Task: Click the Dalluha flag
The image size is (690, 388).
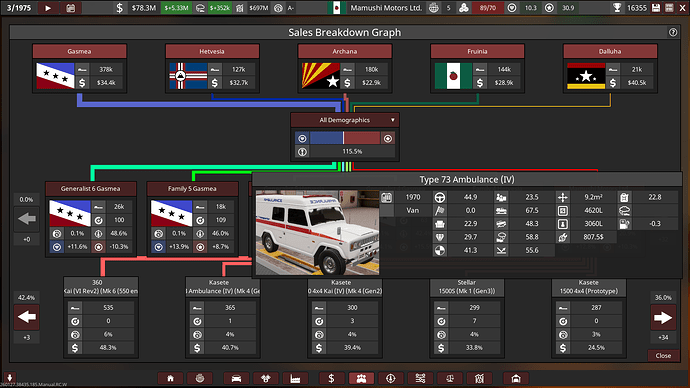Action: click(x=586, y=76)
